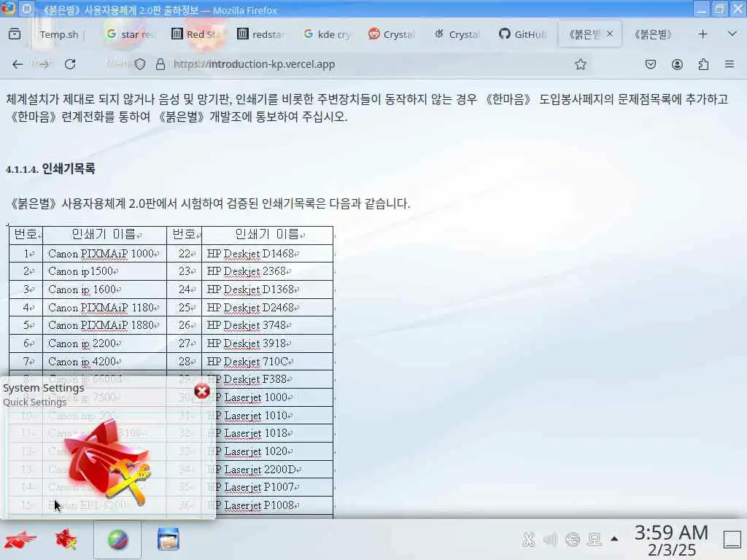Show the desktop from the panel

pyautogui.click(x=732, y=540)
